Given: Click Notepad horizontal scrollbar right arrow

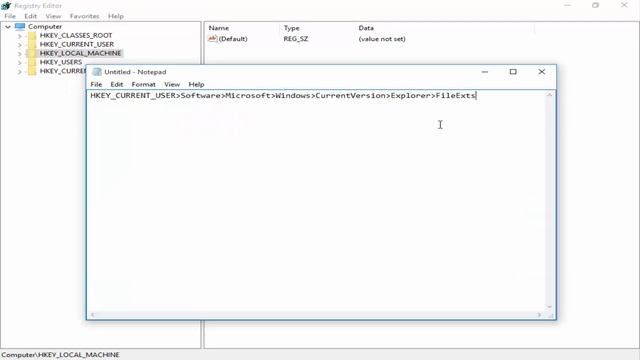Looking at the screenshot, I should (539, 315).
